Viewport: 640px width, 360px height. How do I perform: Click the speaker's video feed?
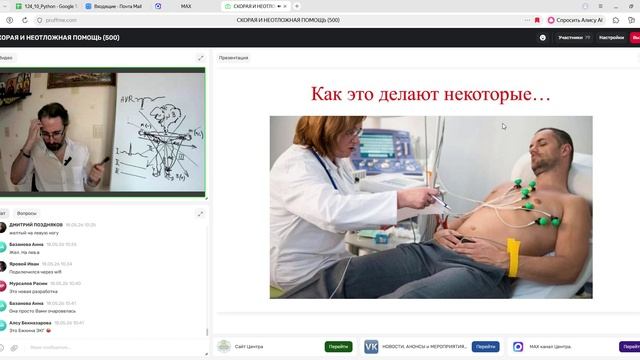(102, 132)
